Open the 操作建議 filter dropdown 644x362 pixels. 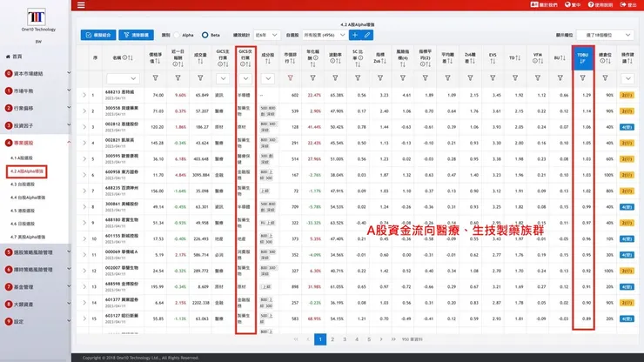click(627, 78)
